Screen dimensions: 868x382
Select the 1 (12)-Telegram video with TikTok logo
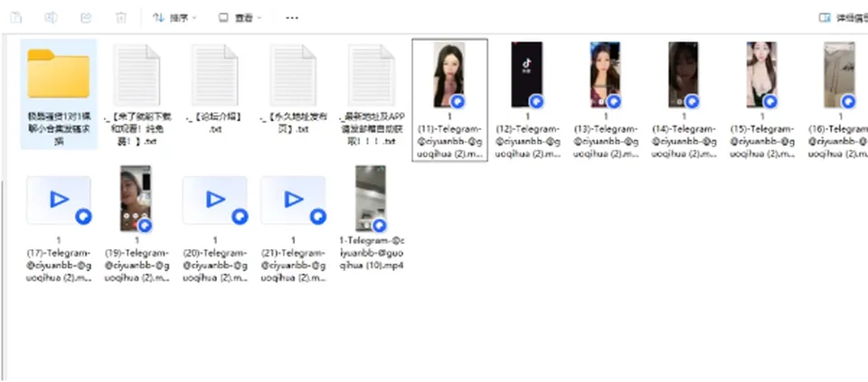[527, 75]
